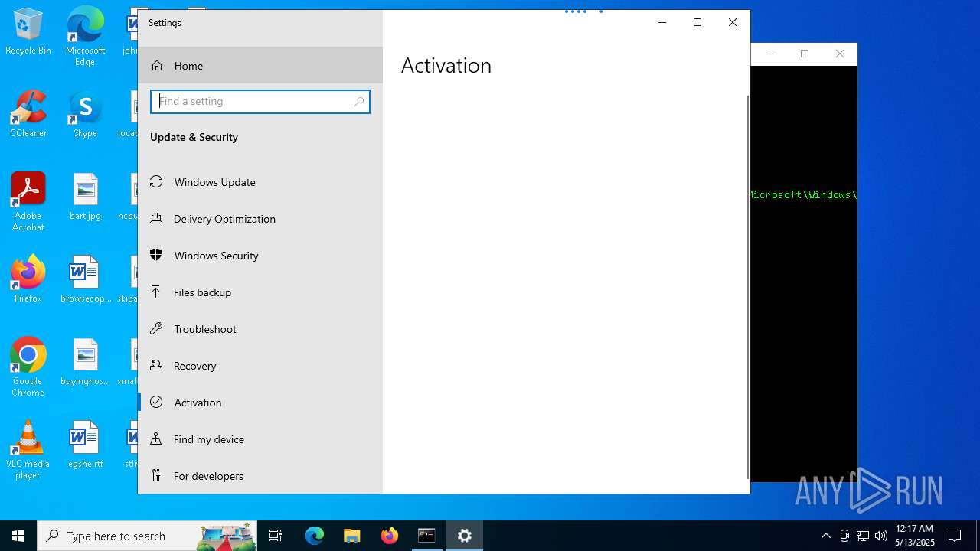Click the Windows Security shield icon
Viewport: 980px width, 551px height.
tap(156, 255)
